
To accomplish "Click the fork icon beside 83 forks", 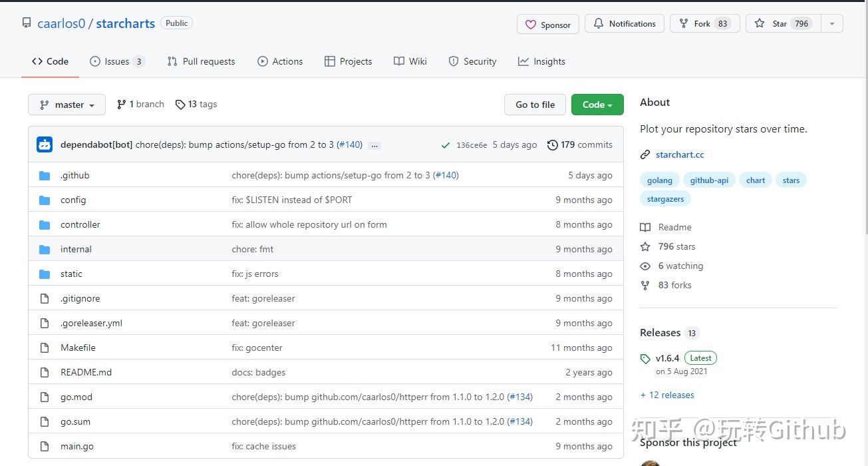I will click(x=645, y=286).
